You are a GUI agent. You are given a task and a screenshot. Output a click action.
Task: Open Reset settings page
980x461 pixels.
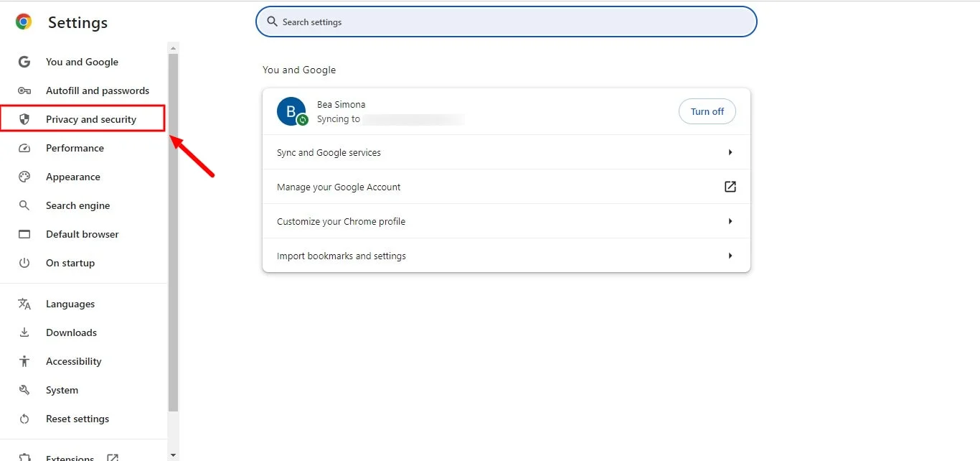(x=77, y=419)
